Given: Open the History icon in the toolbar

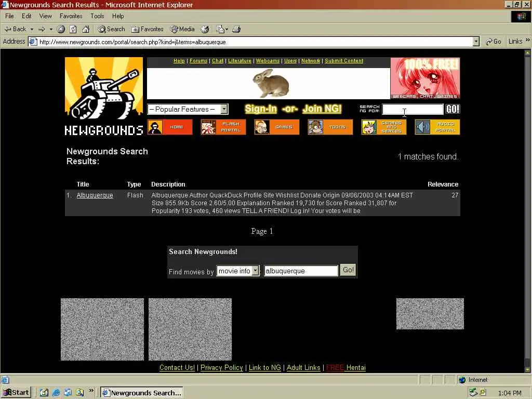Looking at the screenshot, I should coord(205,29).
